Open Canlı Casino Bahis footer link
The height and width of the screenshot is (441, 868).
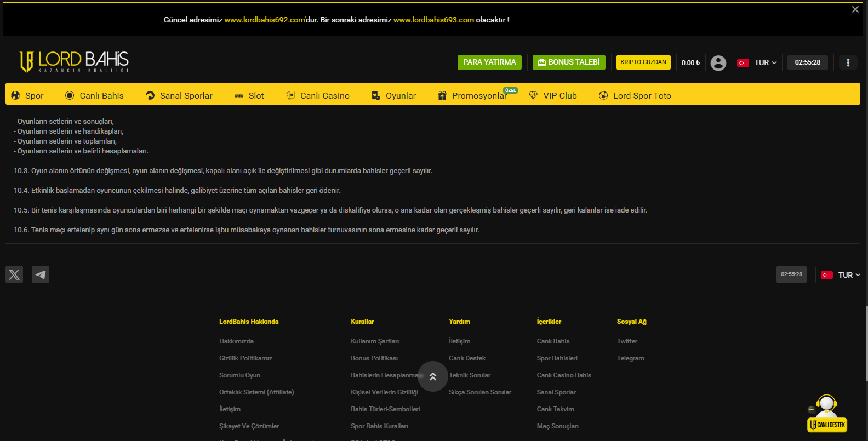click(564, 375)
